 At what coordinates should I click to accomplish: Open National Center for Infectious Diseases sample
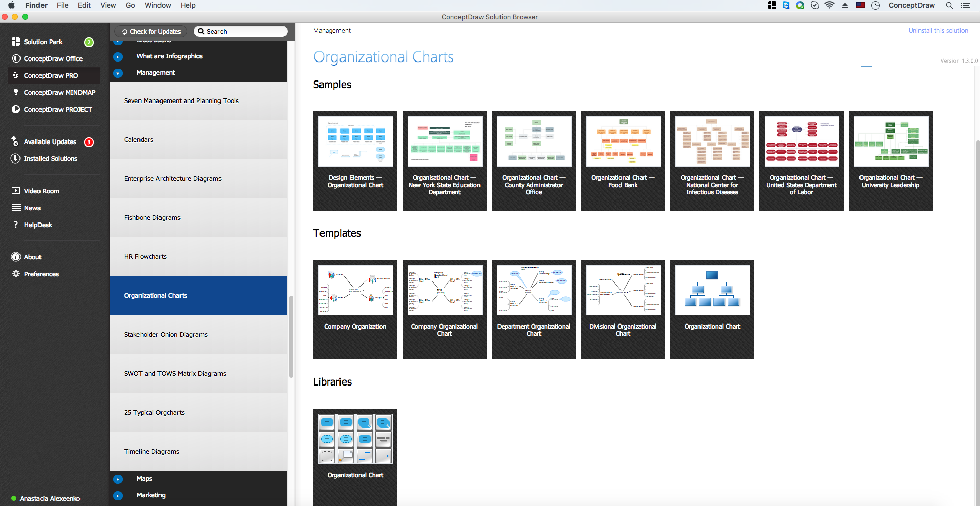click(712, 161)
